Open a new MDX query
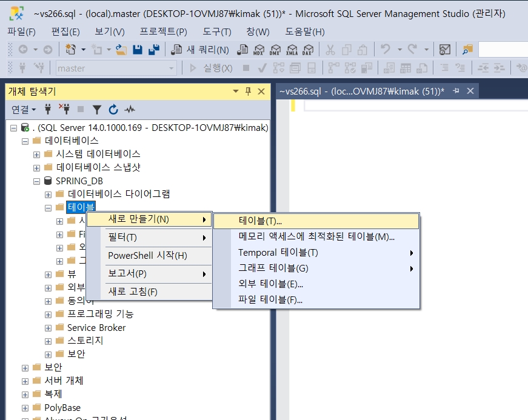Viewport: 528px width, 420px height. point(259,50)
